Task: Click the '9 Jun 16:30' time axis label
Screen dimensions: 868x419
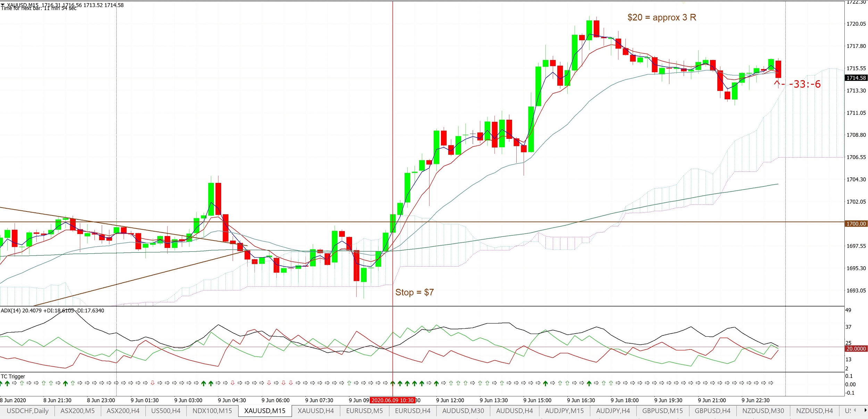Action: [x=581, y=400]
